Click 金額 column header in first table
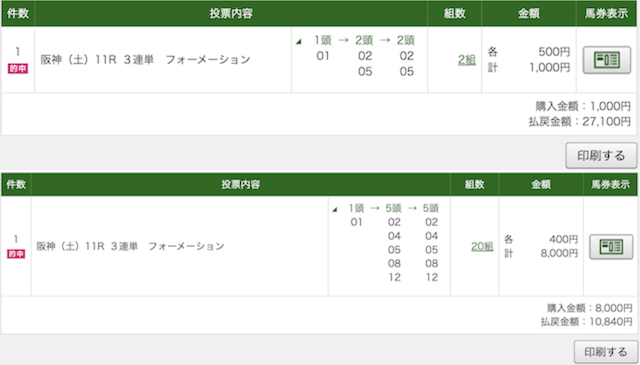Viewport: 640px width, 365px height. (529, 13)
